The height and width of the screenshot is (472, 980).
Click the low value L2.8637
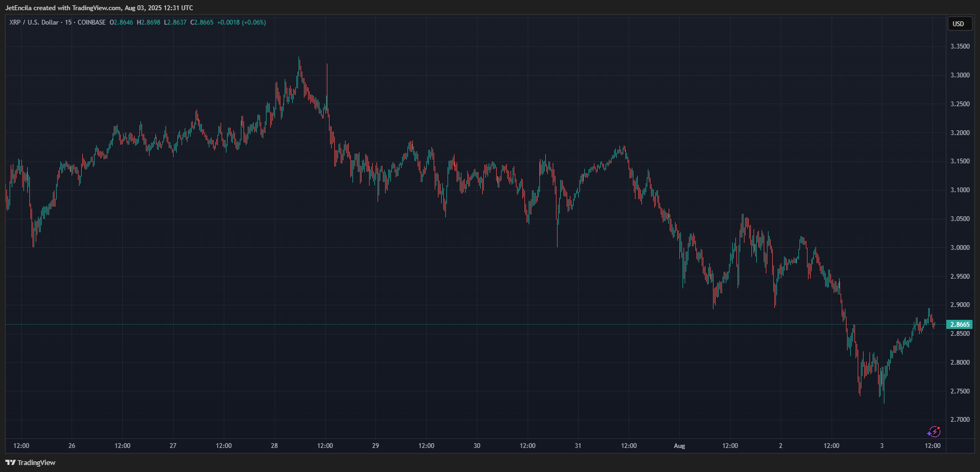coord(175,22)
